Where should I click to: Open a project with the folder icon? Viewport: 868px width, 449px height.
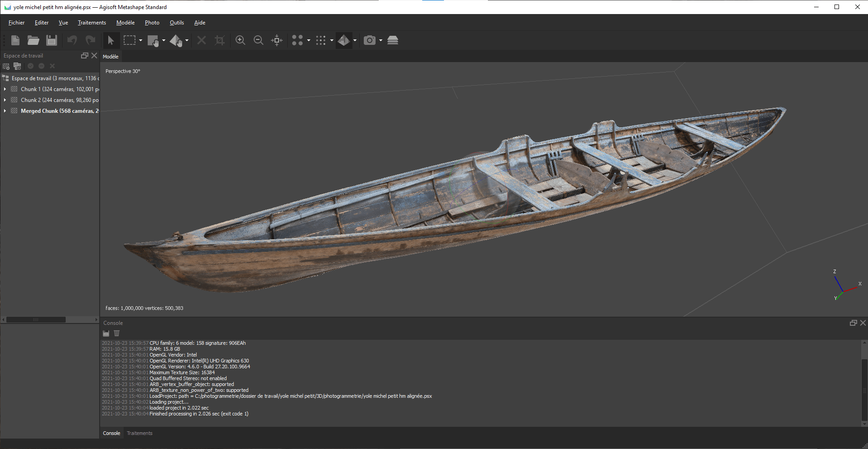(33, 40)
